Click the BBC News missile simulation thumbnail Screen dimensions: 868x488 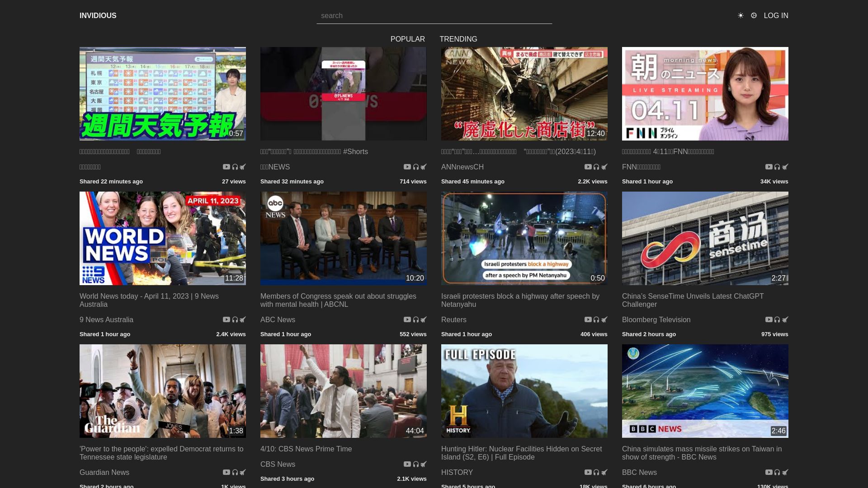click(705, 391)
